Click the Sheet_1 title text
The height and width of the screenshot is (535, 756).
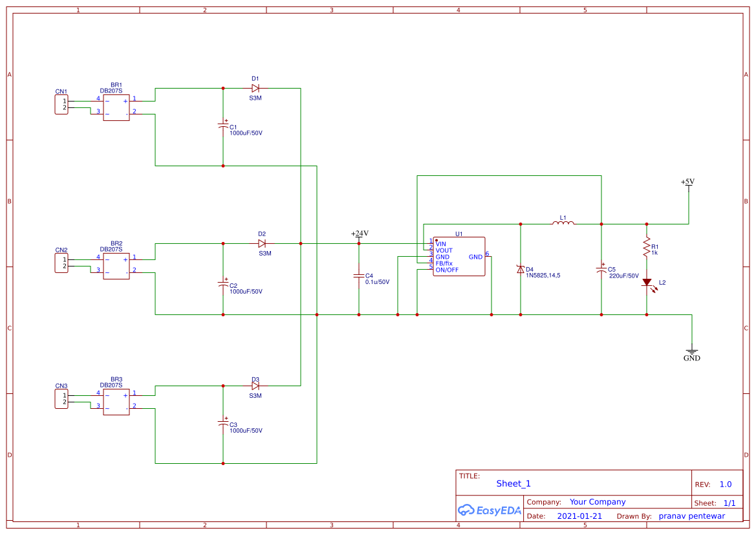click(513, 483)
